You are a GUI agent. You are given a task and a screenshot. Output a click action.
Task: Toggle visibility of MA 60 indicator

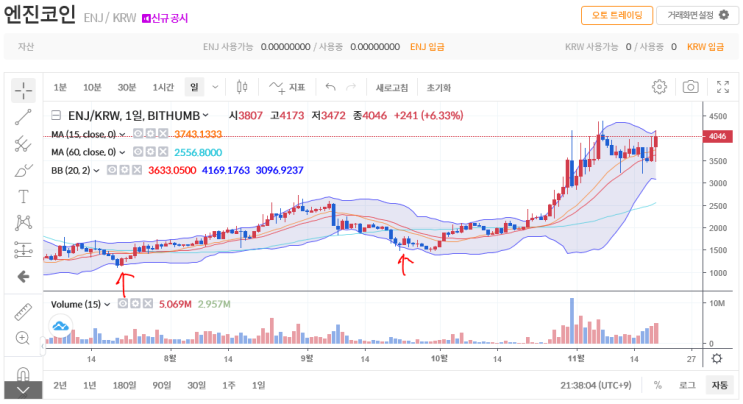(x=137, y=152)
